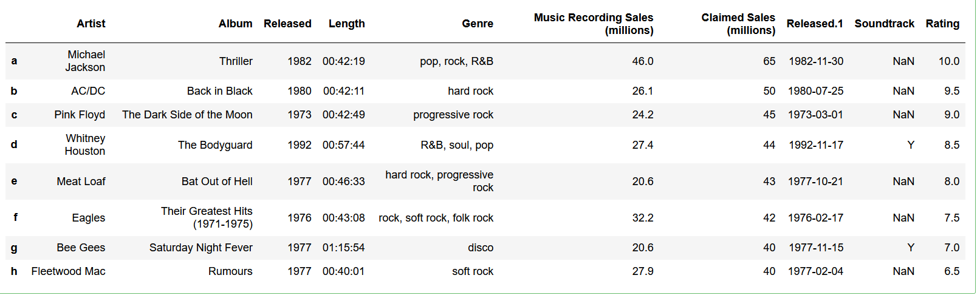Click the Album column header
980x295 pixels.
[235, 24]
